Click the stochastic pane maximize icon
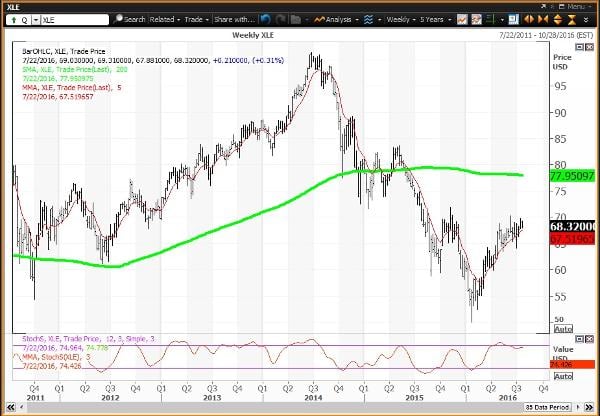The image size is (600, 416). (x=580, y=339)
